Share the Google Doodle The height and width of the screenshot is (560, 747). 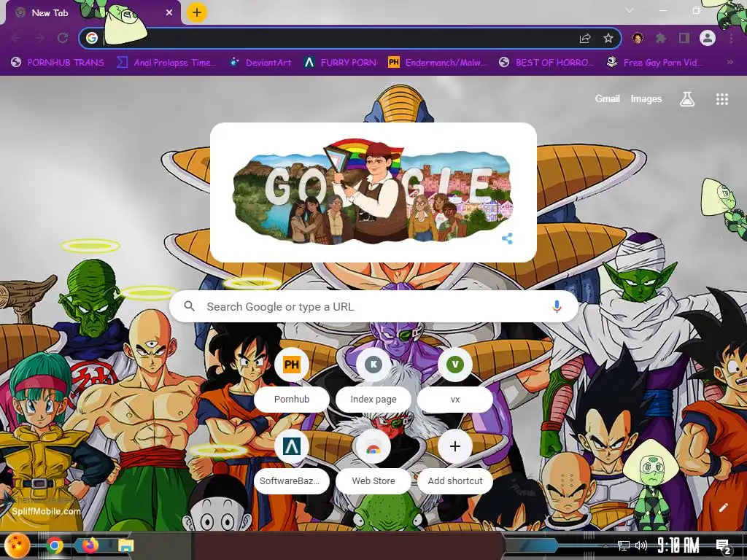click(508, 238)
